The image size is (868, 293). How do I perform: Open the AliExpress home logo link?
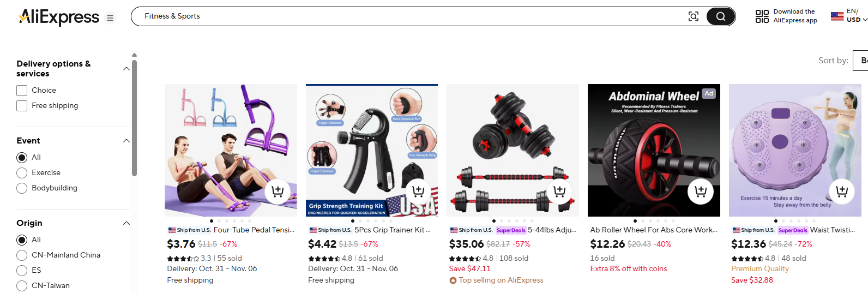[59, 17]
